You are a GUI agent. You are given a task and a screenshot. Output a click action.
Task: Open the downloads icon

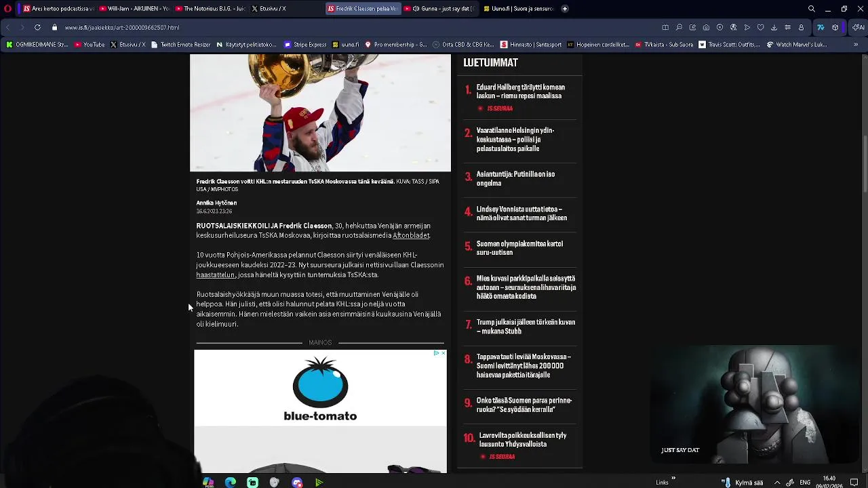coord(774,28)
